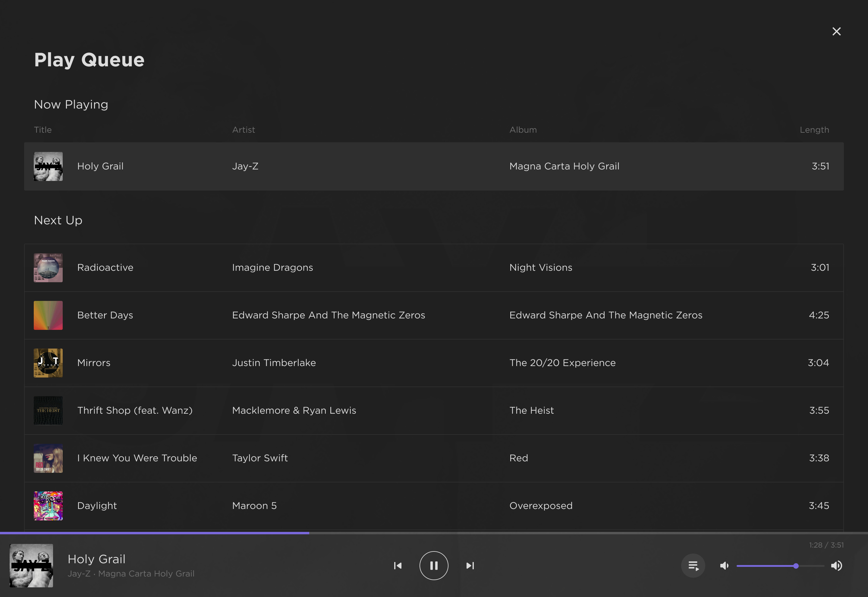Click the Album column header
Image resolution: width=868 pixels, height=597 pixels.
[523, 130]
